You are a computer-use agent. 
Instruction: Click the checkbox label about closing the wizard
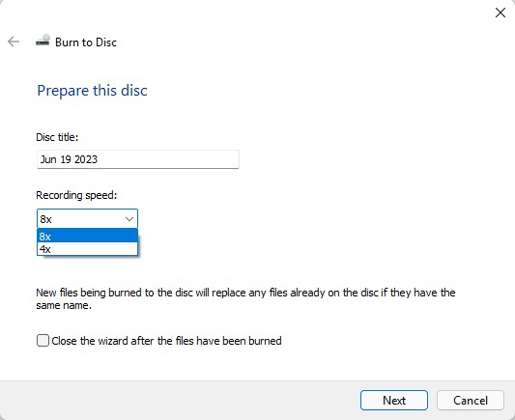pyautogui.click(x=166, y=341)
